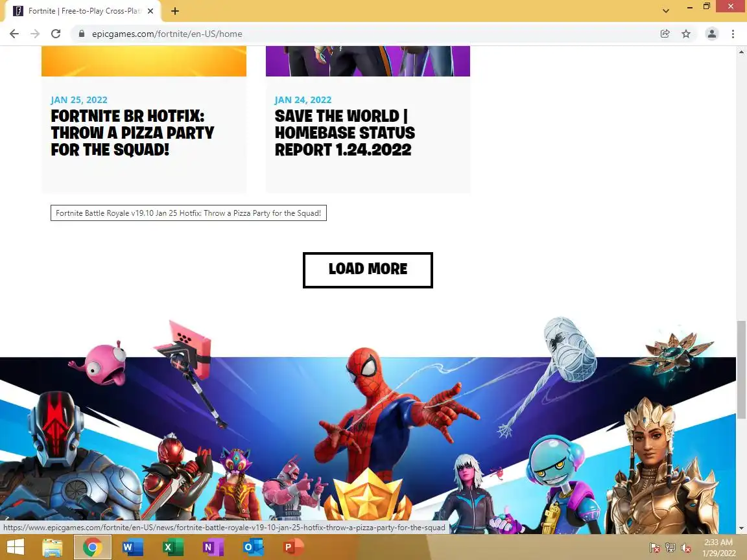The image size is (747, 560).
Task: Reload the Fortnite page
Action: click(56, 34)
